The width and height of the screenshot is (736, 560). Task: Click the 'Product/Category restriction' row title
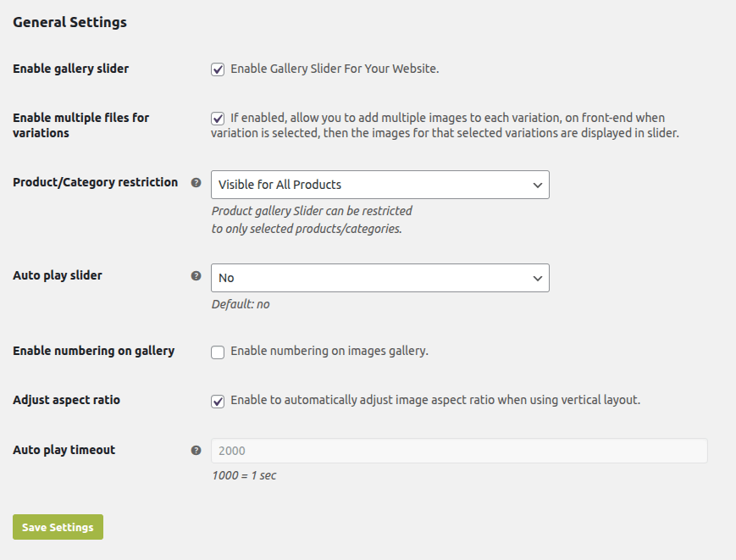(x=96, y=182)
